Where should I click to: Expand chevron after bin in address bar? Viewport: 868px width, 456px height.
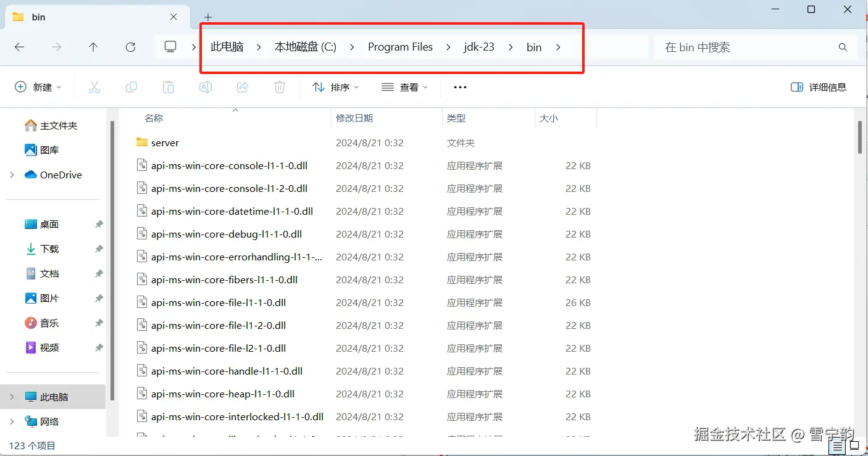558,47
